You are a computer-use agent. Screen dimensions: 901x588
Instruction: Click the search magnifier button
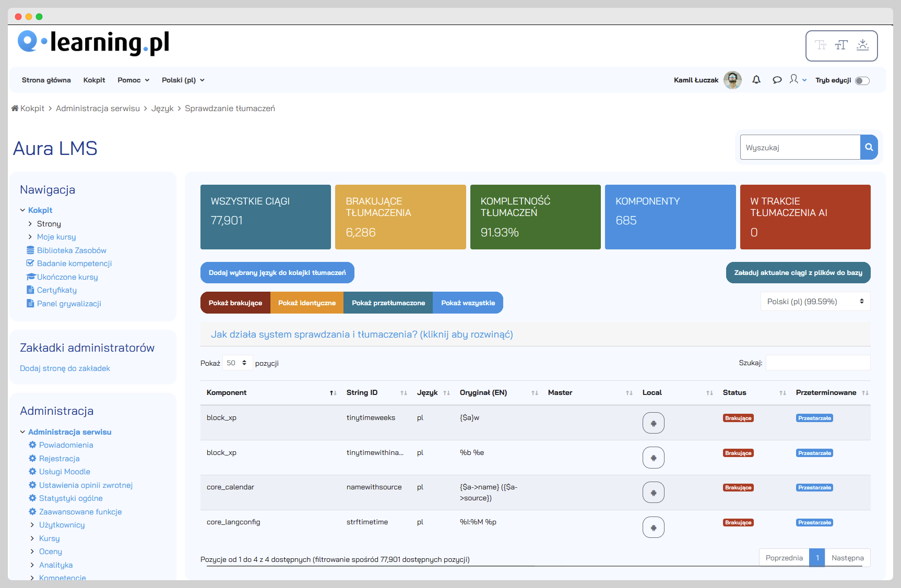tap(869, 148)
